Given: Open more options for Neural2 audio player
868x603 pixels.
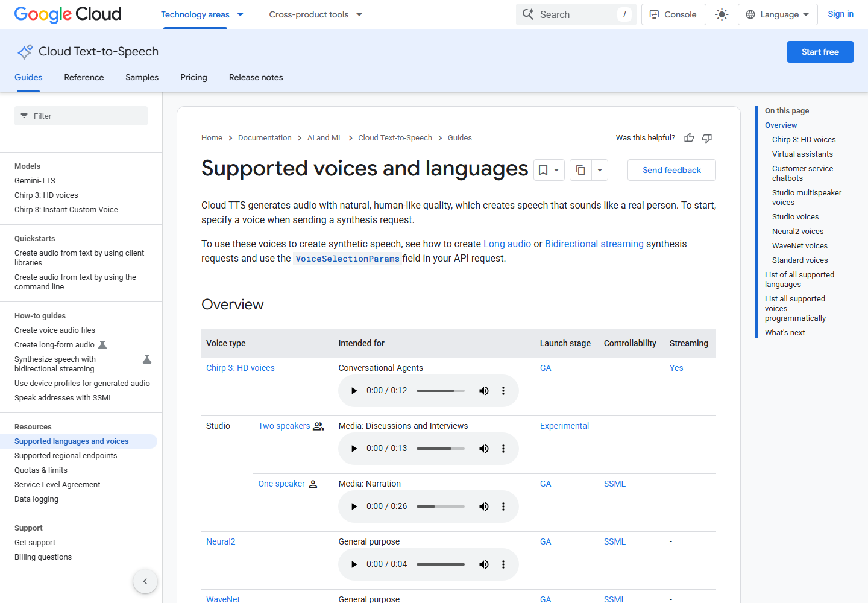Looking at the screenshot, I should tap(503, 564).
